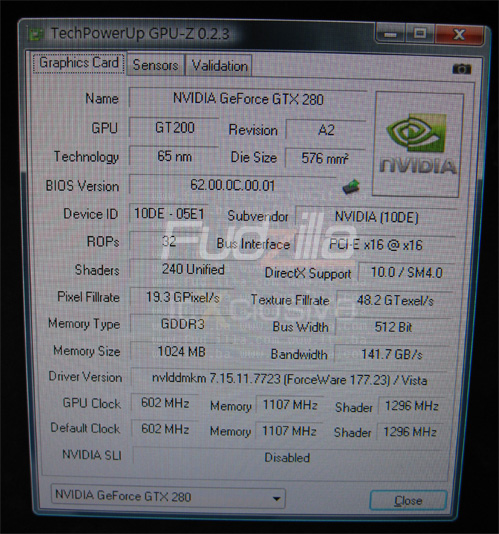Click the Bus Width 512 Bit field

pos(393,327)
